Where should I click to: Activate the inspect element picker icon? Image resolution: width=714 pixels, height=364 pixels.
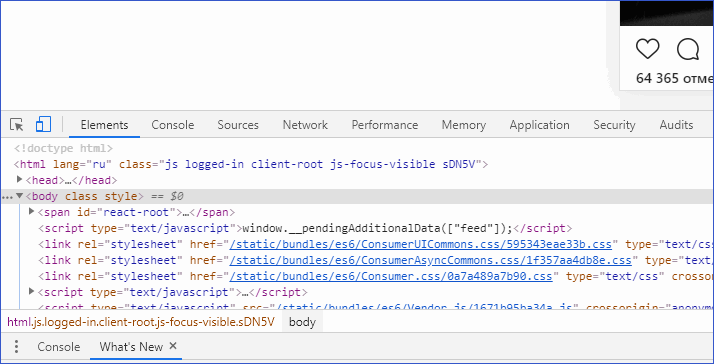(x=16, y=124)
